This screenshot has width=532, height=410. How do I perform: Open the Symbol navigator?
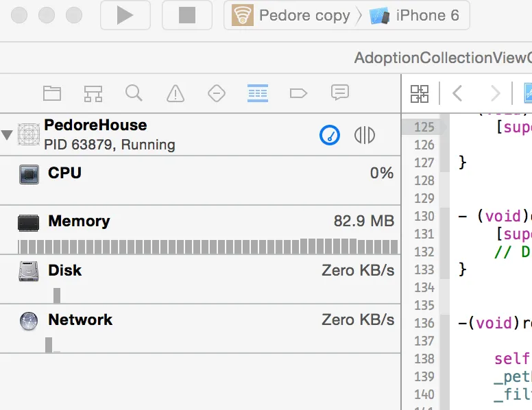point(93,93)
